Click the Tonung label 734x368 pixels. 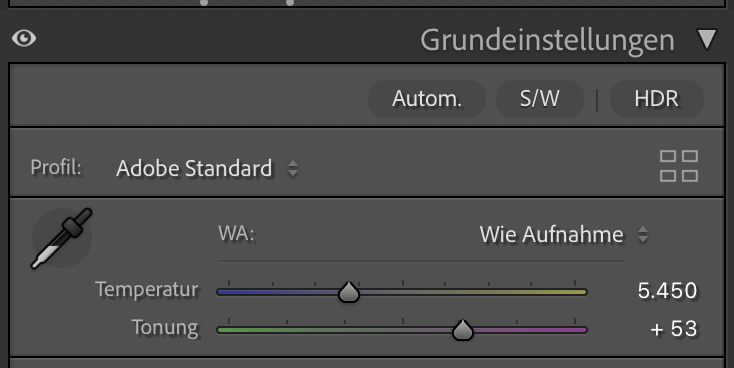point(165,328)
